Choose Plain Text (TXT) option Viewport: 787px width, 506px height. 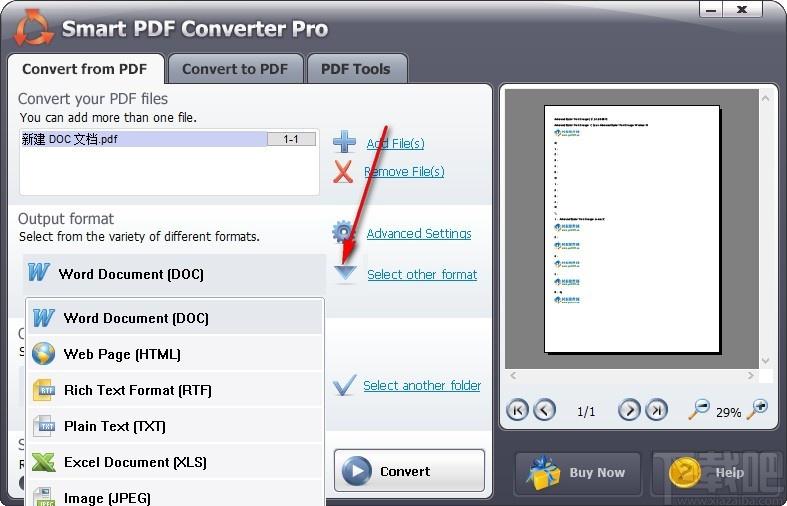(175, 426)
